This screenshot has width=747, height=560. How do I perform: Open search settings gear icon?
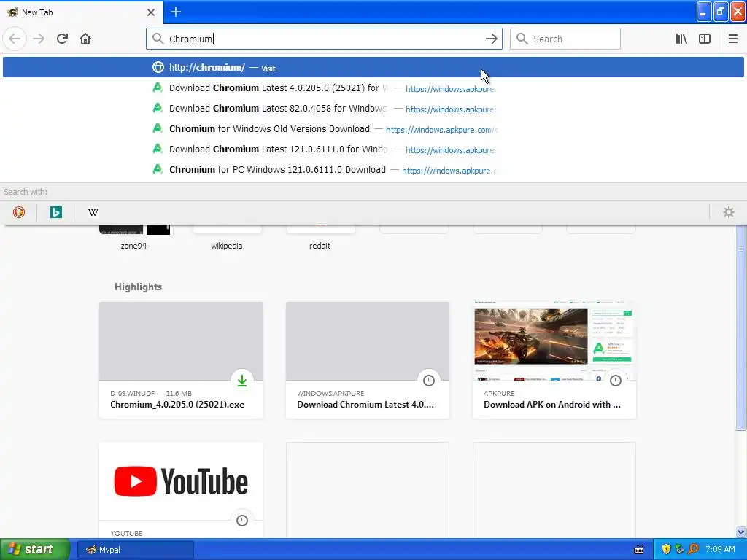click(729, 212)
